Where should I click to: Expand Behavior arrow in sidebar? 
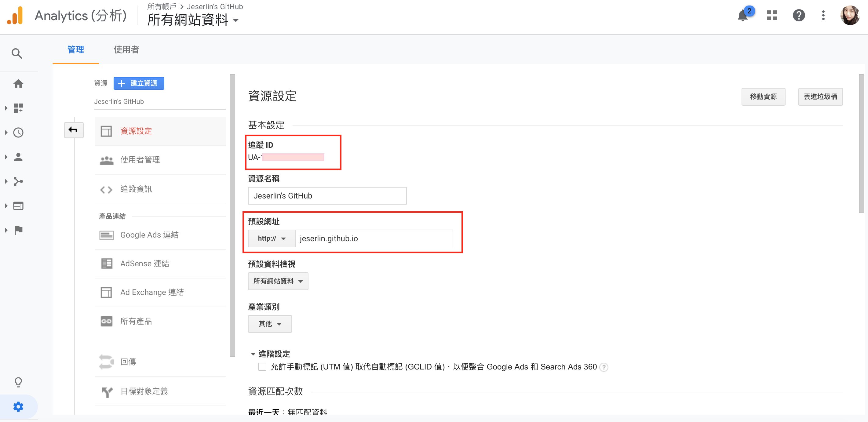pyautogui.click(x=6, y=206)
